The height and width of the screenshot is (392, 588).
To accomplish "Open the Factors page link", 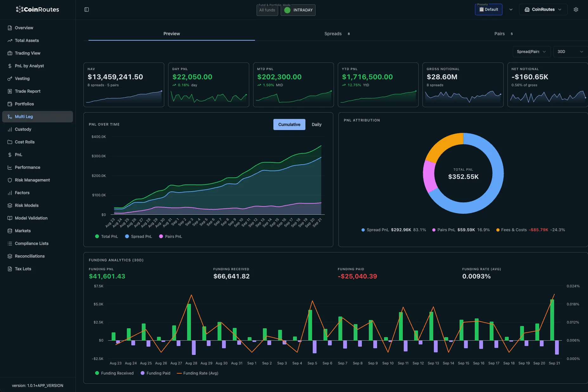I will tap(22, 193).
